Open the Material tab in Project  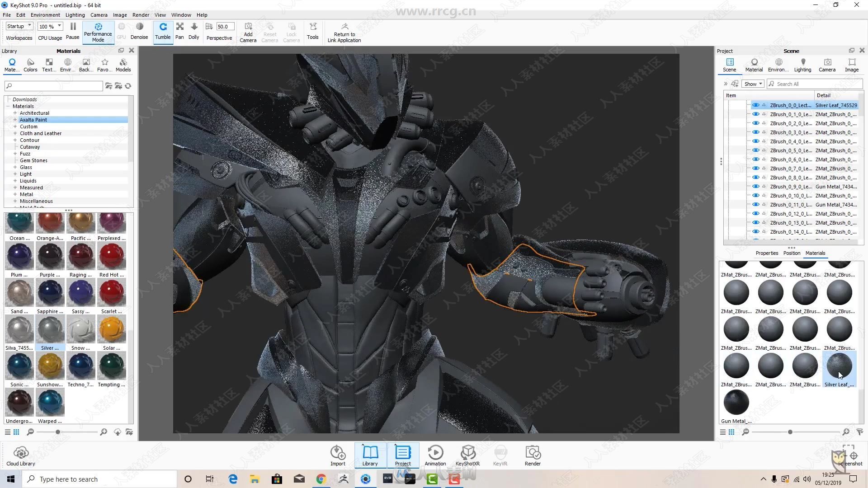point(754,65)
